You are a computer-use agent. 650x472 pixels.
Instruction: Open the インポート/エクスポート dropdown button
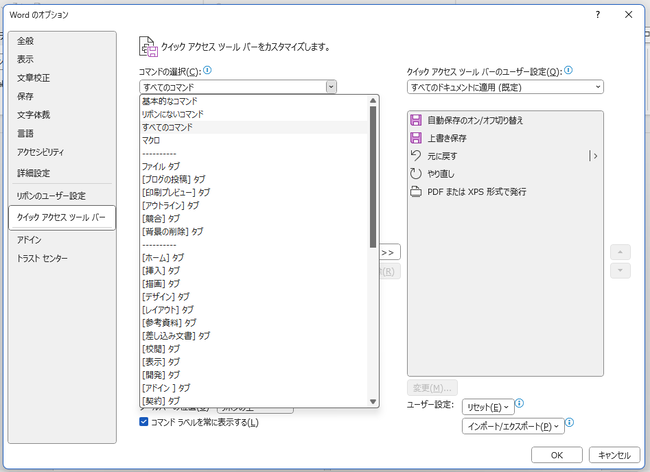513,426
